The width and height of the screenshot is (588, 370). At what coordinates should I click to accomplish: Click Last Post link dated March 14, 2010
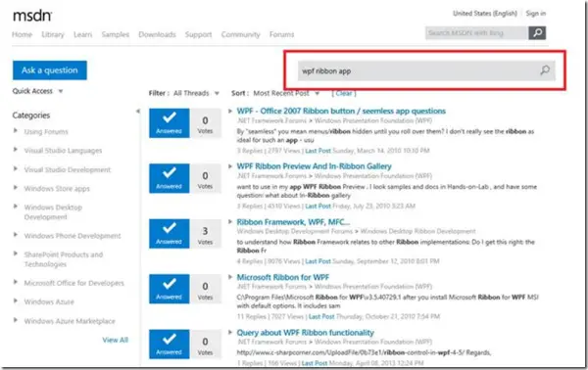point(318,151)
